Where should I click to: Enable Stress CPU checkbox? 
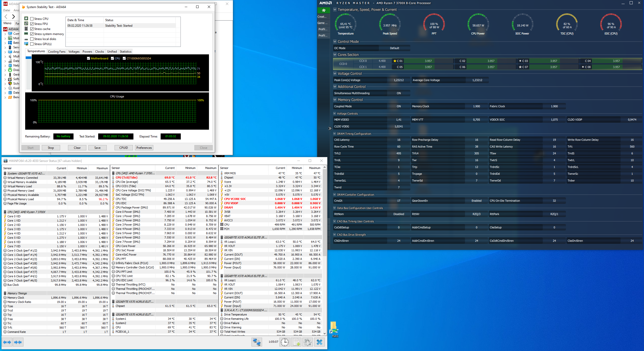(x=32, y=19)
